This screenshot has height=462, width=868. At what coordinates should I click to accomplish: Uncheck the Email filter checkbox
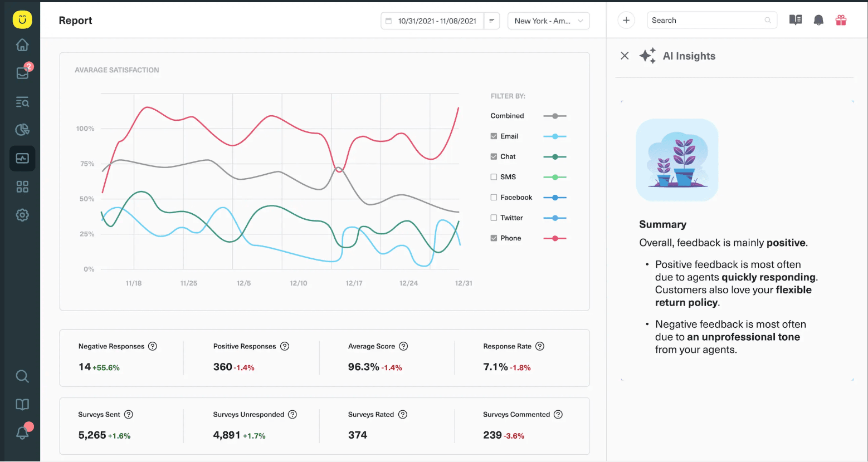click(x=493, y=136)
